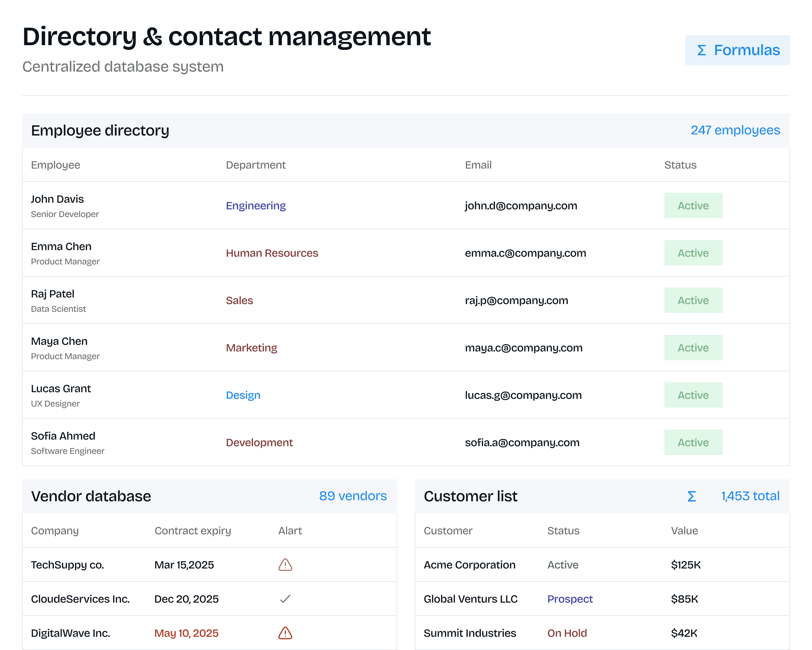This screenshot has height=650, width=812.
Task: Click Sofia Ahmed's Active status badge
Action: 693,442
